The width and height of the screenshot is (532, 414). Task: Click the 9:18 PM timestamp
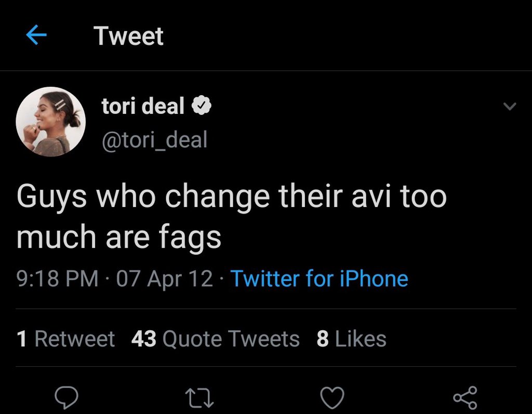point(57,278)
